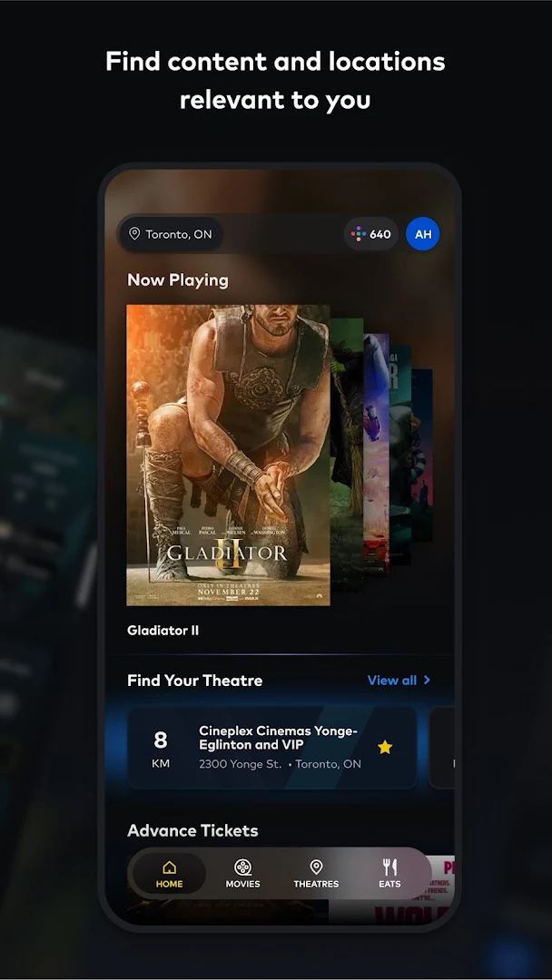The width and height of the screenshot is (552, 980).
Task: Open the Gladiator II movie poster
Action: pos(228,455)
